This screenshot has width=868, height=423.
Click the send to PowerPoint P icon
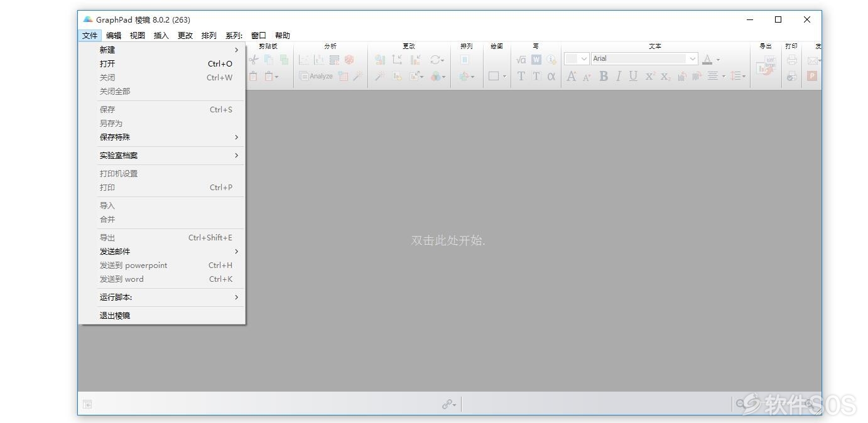[x=812, y=76]
